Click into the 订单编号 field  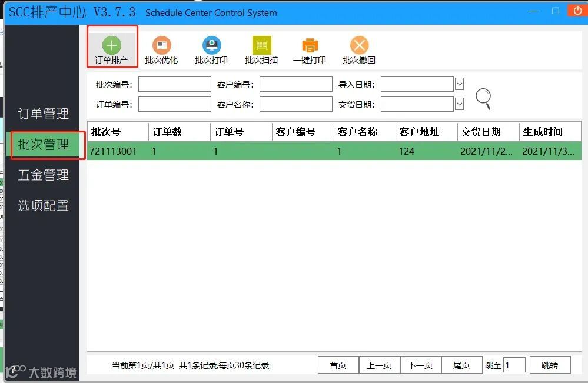(x=175, y=104)
